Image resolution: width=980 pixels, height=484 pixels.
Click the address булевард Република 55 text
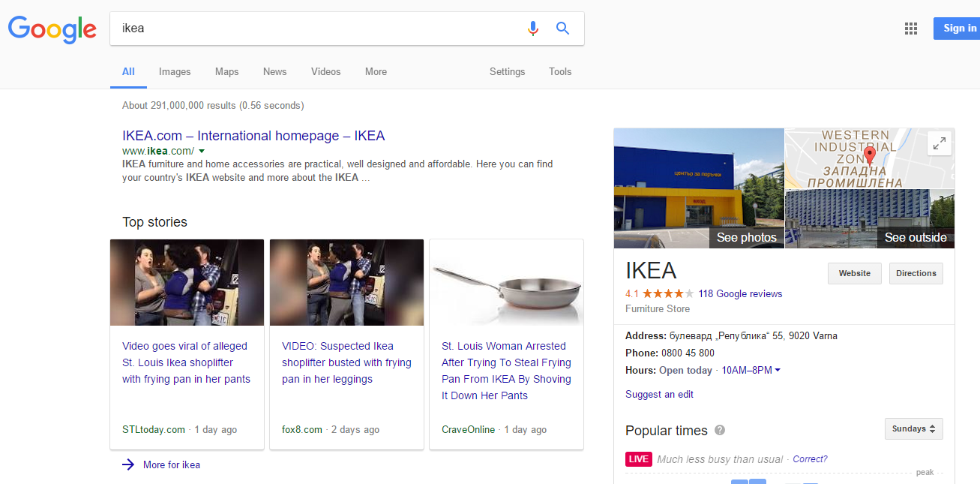click(x=754, y=335)
